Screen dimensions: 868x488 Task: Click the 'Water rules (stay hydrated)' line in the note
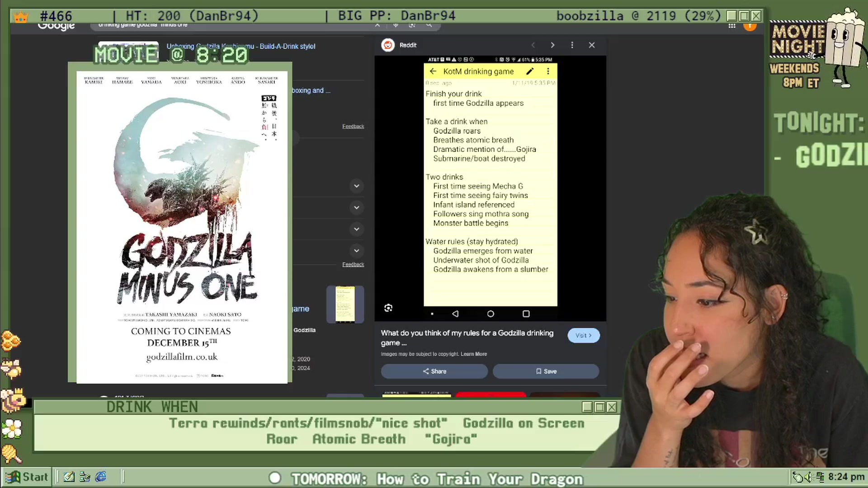coord(472,242)
